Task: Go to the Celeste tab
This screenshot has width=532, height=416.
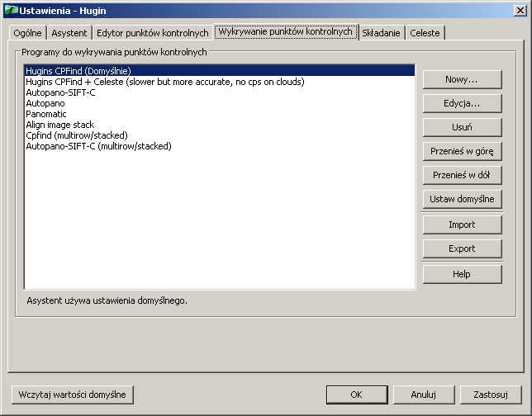Action: (x=425, y=33)
